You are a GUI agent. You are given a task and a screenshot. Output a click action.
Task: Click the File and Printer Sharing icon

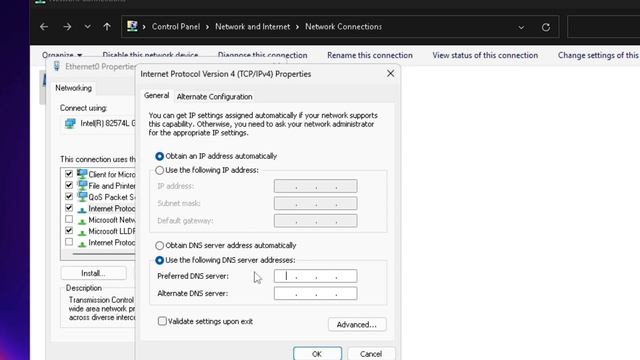point(82,186)
